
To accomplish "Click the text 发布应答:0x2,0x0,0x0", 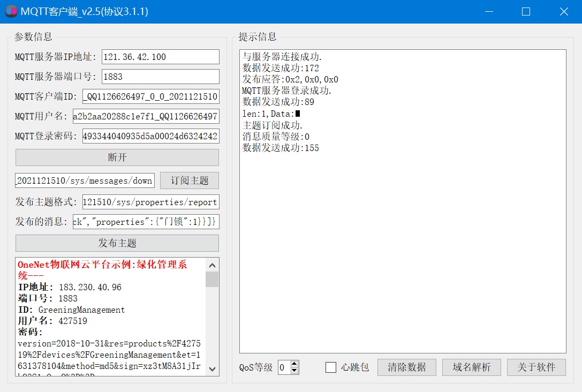I will [x=290, y=79].
